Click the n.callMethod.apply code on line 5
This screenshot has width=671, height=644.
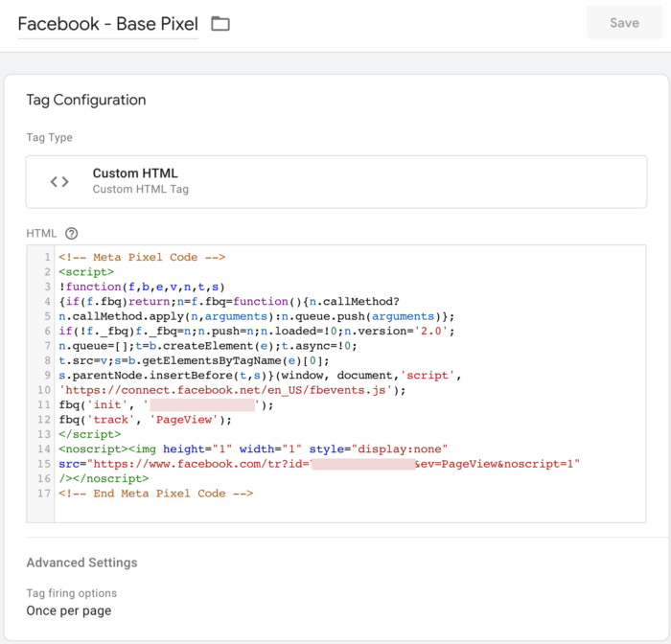pos(256,316)
